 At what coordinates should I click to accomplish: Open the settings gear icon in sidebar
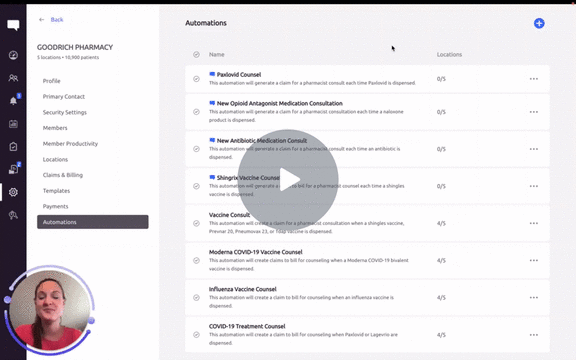pyautogui.click(x=13, y=192)
